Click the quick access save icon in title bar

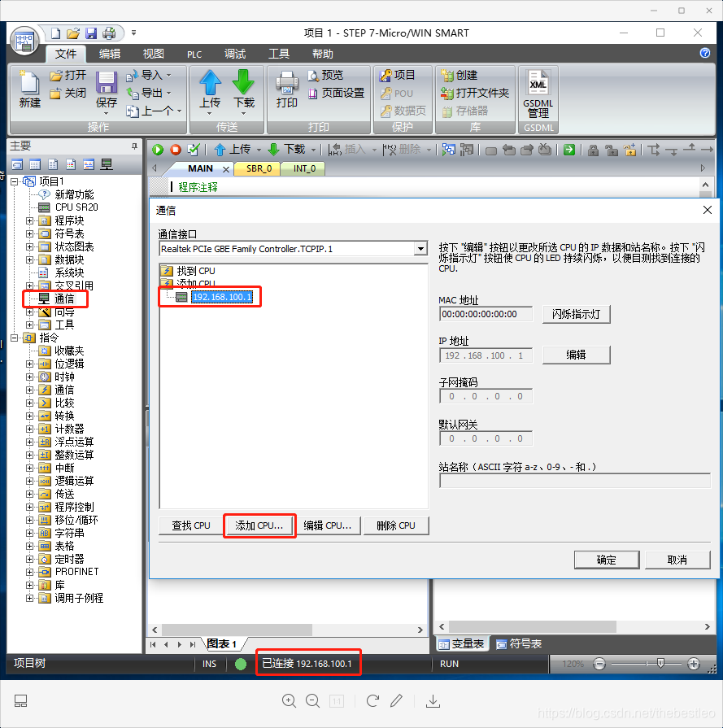pyautogui.click(x=91, y=33)
